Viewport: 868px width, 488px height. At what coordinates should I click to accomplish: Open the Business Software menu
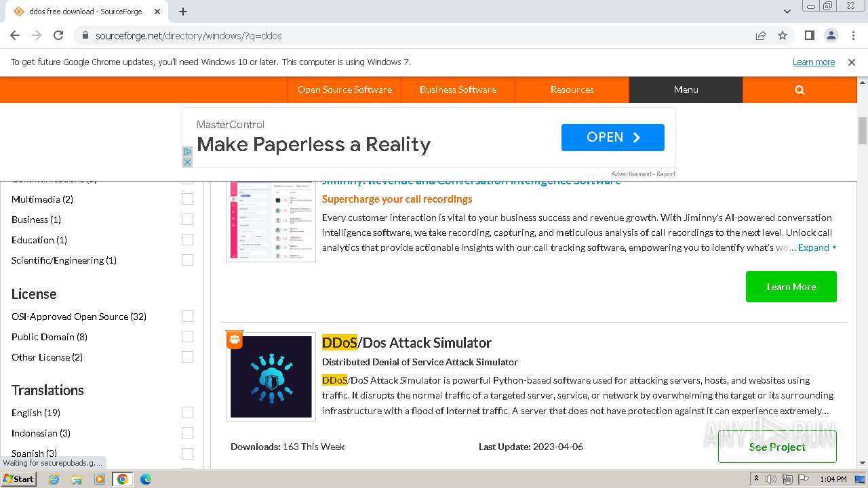[x=458, y=89]
